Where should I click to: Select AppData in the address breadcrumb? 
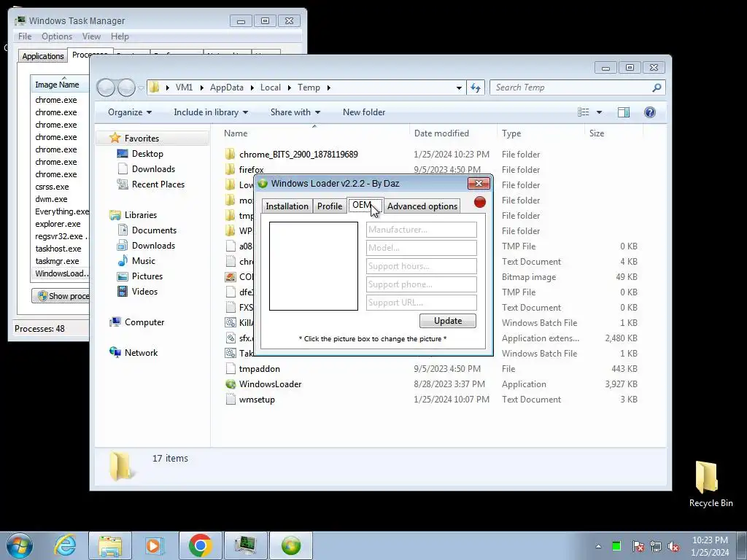tap(227, 87)
